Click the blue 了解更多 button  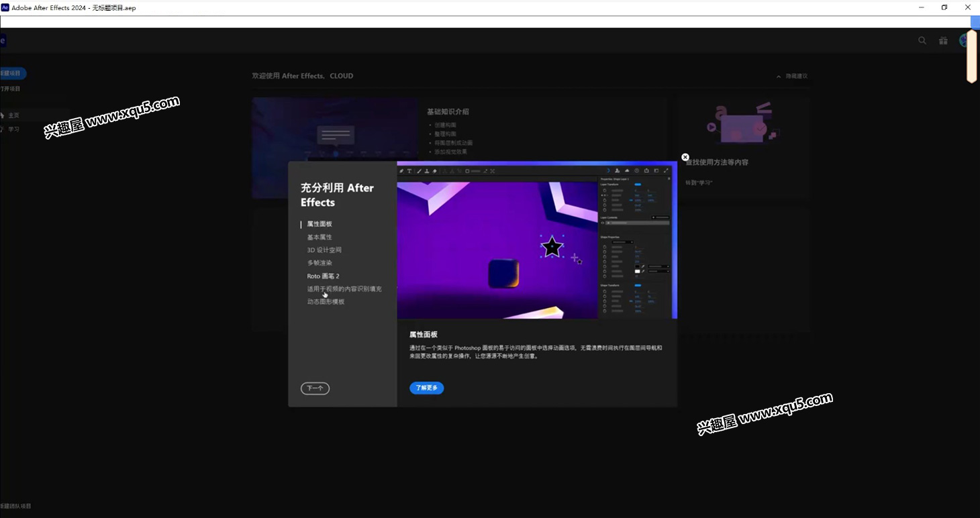pos(426,388)
